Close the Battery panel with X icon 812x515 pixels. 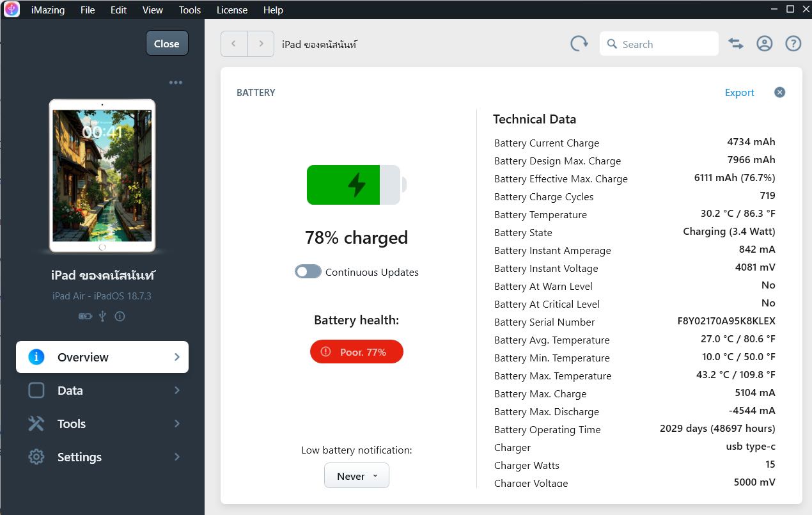(x=779, y=92)
